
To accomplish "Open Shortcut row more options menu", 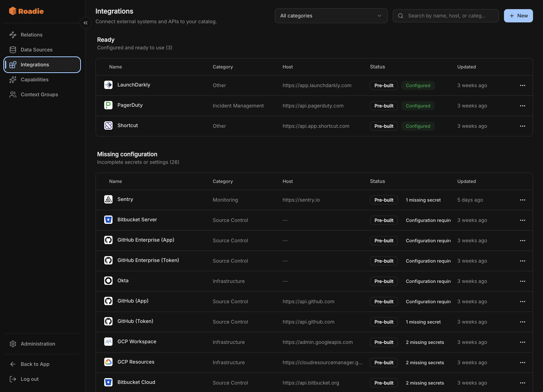I will 522,126.
